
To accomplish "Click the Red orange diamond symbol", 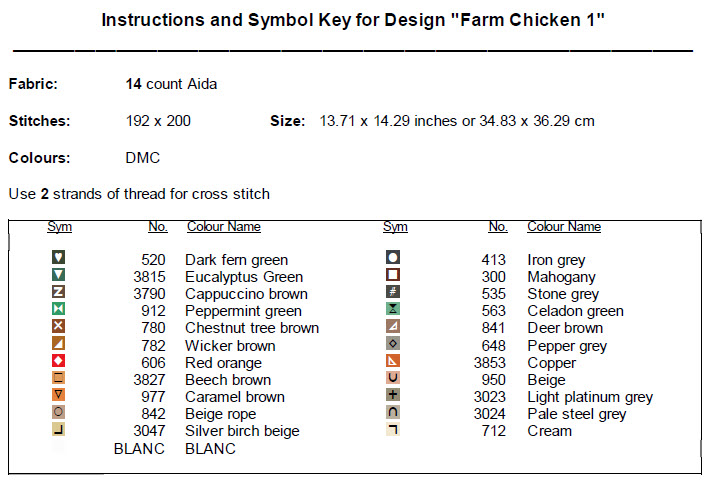I will [59, 360].
